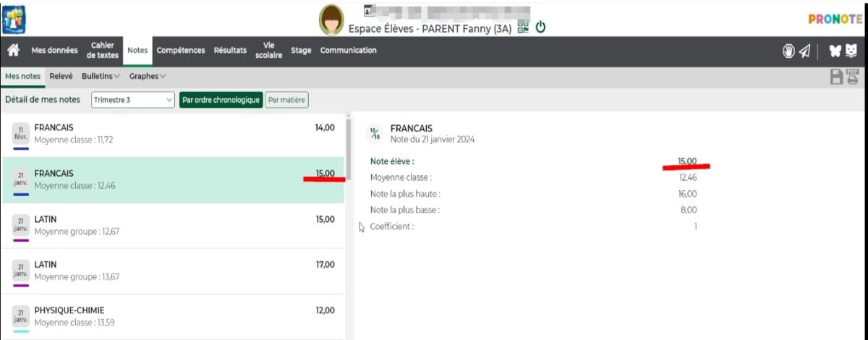The height and width of the screenshot is (340, 868).
Task: Select the LATIN grade of 17,00
Action: tap(174, 271)
